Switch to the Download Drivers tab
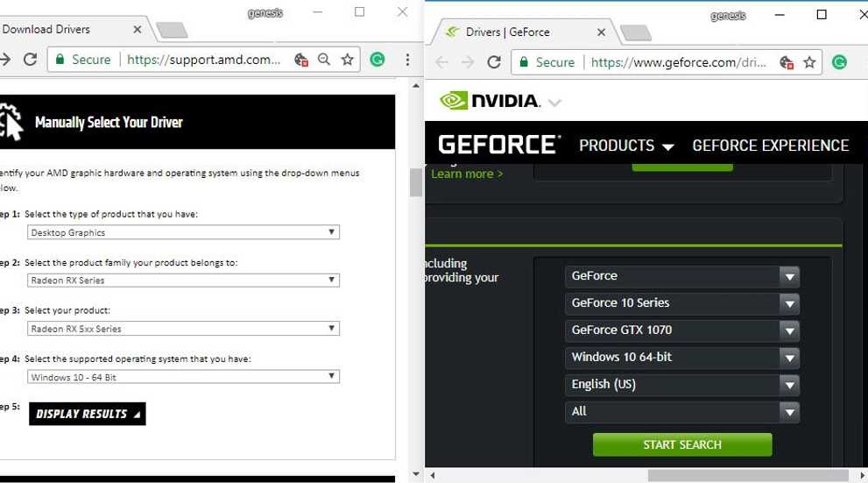The image size is (868, 483). point(72,29)
